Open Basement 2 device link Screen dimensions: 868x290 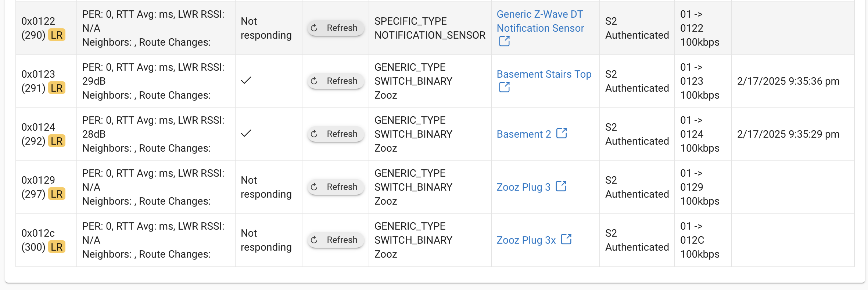pyautogui.click(x=524, y=134)
